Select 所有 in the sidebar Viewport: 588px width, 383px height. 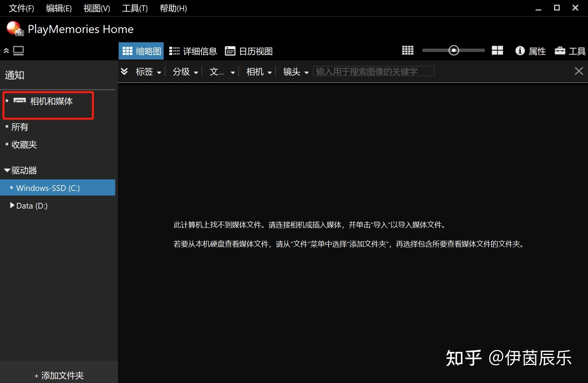20,127
